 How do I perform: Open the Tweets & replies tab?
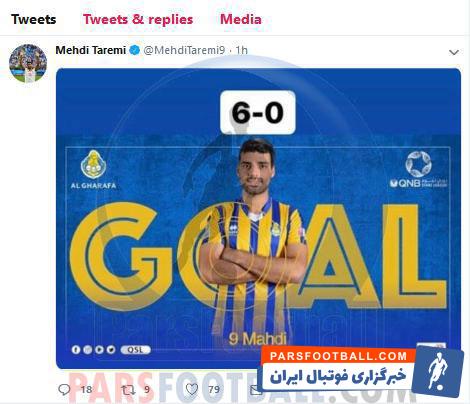click(138, 19)
